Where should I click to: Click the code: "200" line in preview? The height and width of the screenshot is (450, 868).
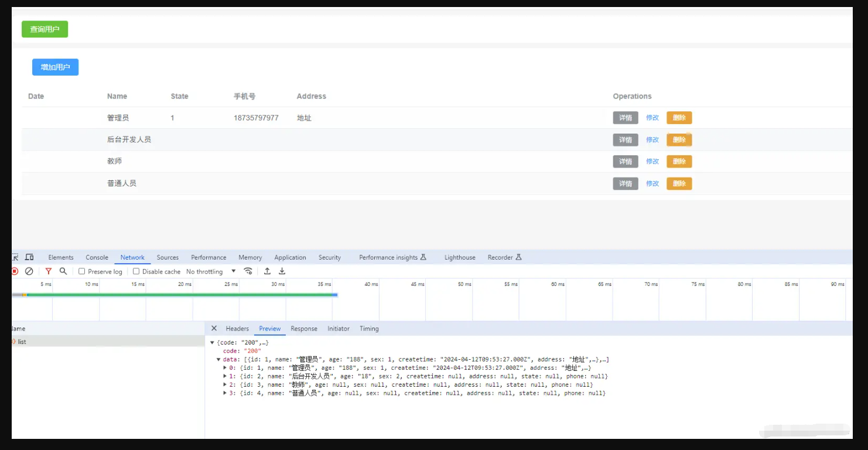pyautogui.click(x=242, y=351)
